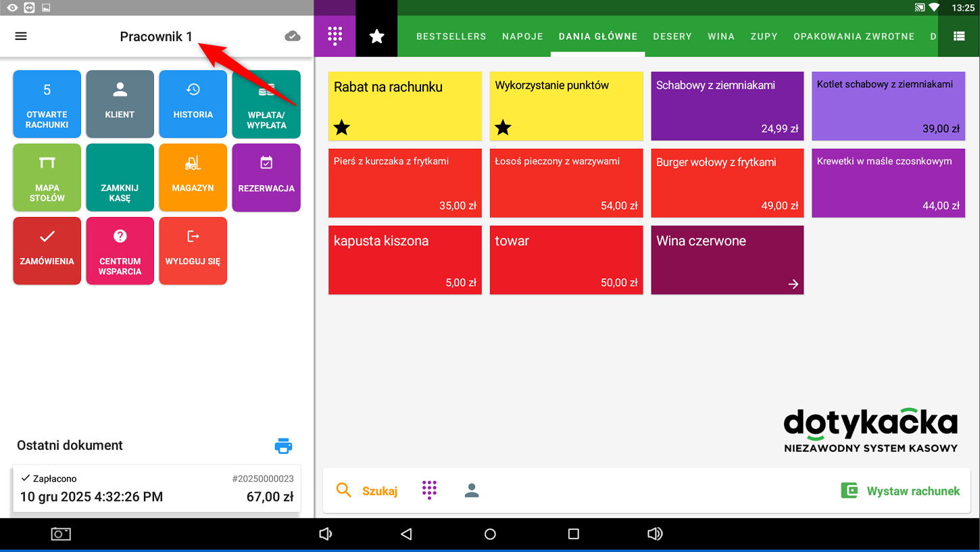Viewport: 980px width, 552px height.
Task: Switch to the Napoje tab
Action: tap(522, 36)
